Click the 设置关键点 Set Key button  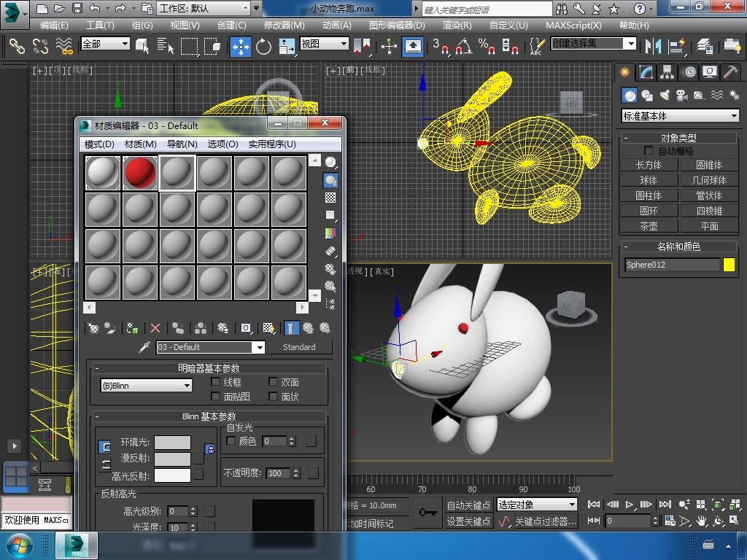[468, 521]
